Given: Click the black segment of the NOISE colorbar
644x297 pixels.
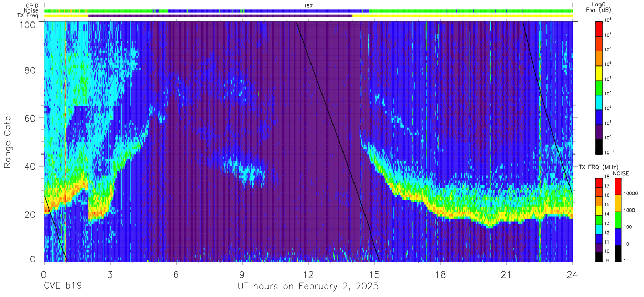Looking at the screenshot, I should pyautogui.click(x=618, y=254).
